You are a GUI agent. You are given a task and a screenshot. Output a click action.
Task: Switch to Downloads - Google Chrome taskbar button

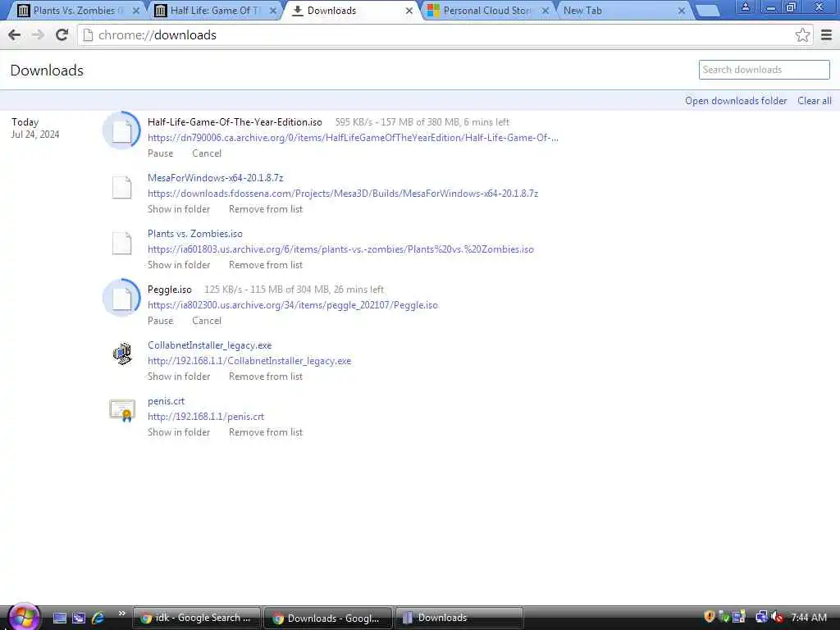tap(328, 618)
